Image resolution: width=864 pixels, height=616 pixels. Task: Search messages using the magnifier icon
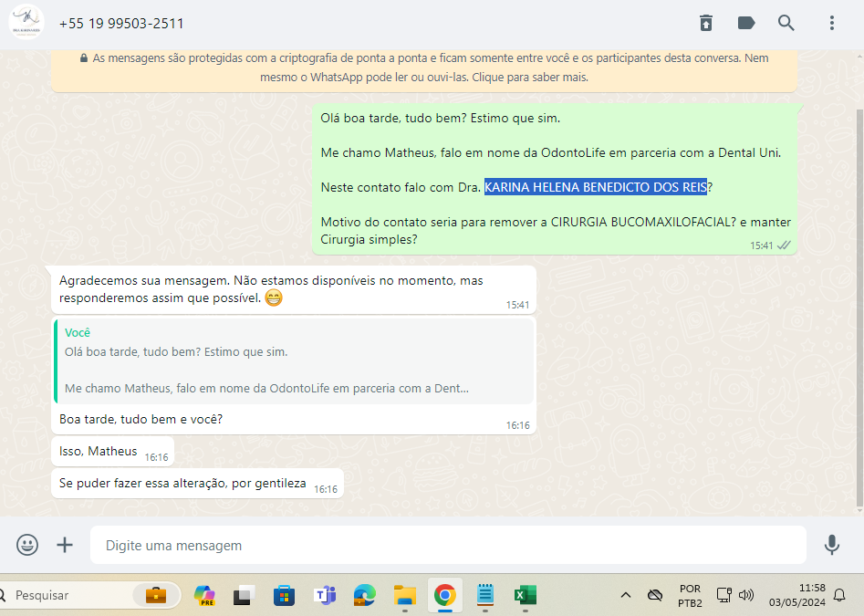pyautogui.click(x=786, y=23)
